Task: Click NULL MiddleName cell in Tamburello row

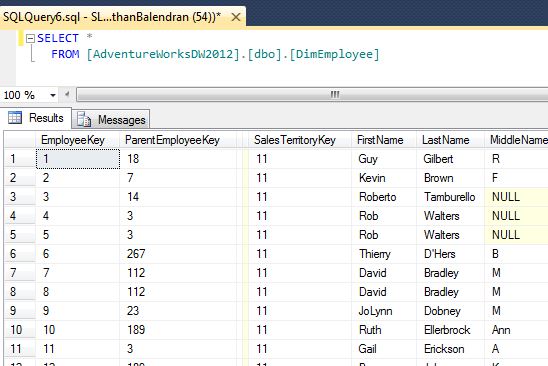Action: [x=517, y=197]
